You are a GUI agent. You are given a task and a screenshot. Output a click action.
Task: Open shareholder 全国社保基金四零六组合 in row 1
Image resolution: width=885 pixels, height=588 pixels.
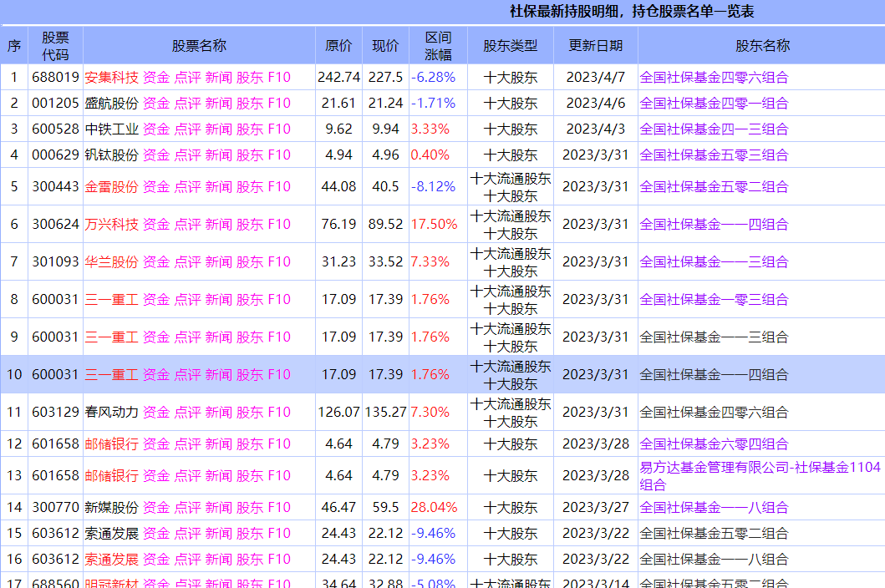click(x=714, y=78)
